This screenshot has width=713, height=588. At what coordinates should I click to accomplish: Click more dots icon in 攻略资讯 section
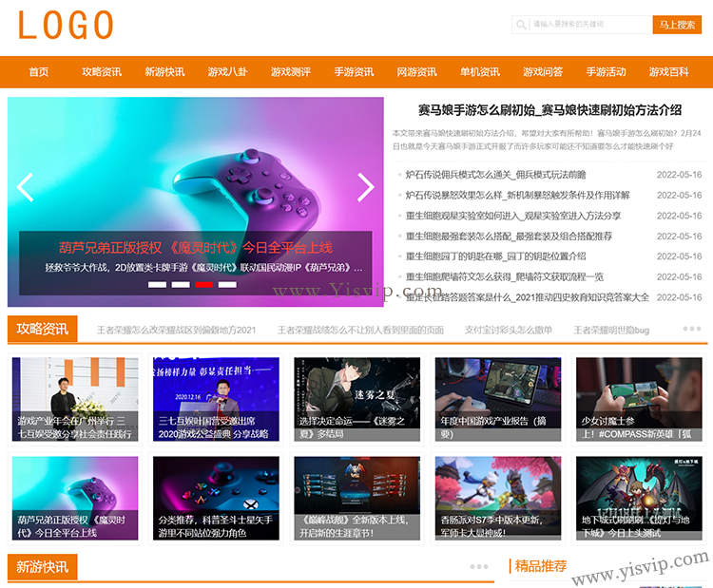click(x=692, y=329)
